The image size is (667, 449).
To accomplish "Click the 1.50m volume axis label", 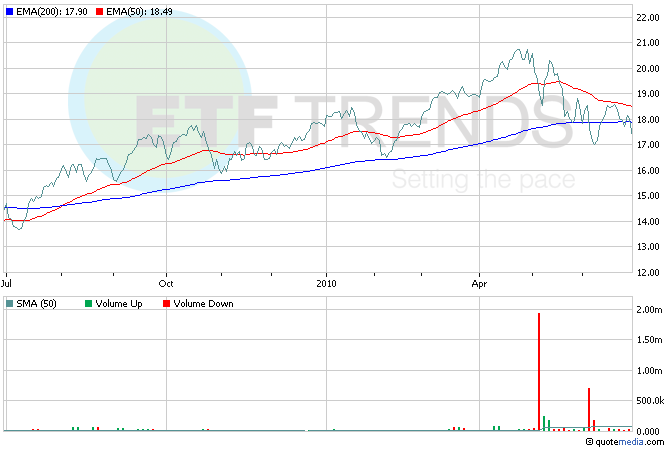I will tap(649, 340).
